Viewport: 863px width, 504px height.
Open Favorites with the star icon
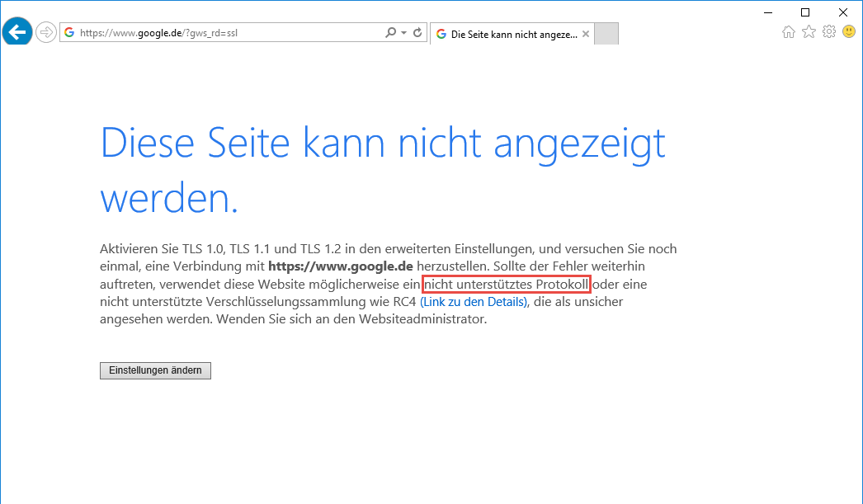(x=809, y=32)
